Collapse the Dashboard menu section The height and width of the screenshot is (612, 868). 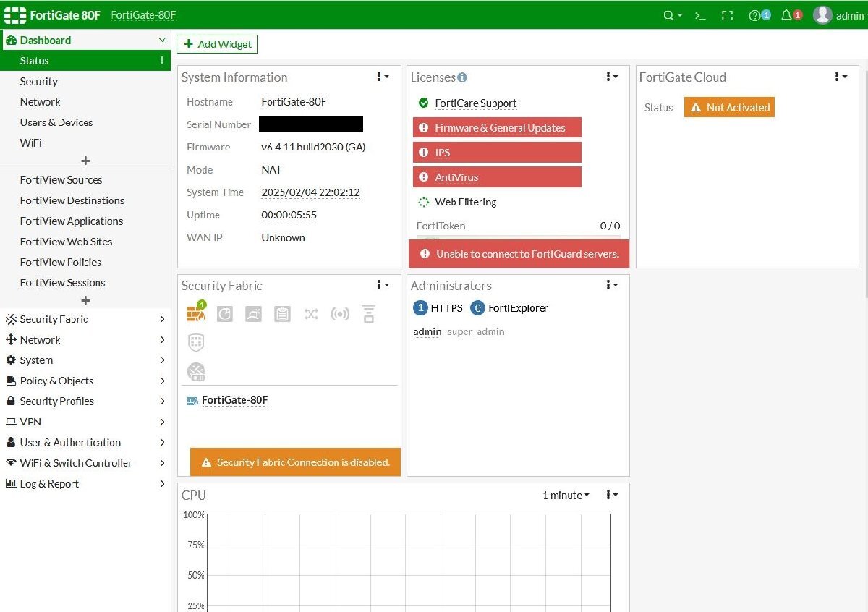(x=162, y=41)
